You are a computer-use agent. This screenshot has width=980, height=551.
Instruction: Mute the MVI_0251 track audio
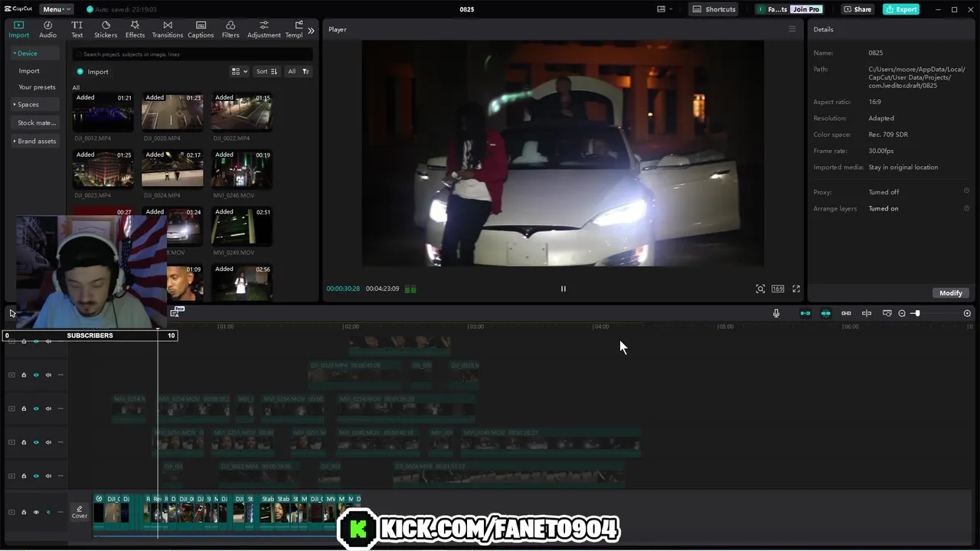pos(48,442)
